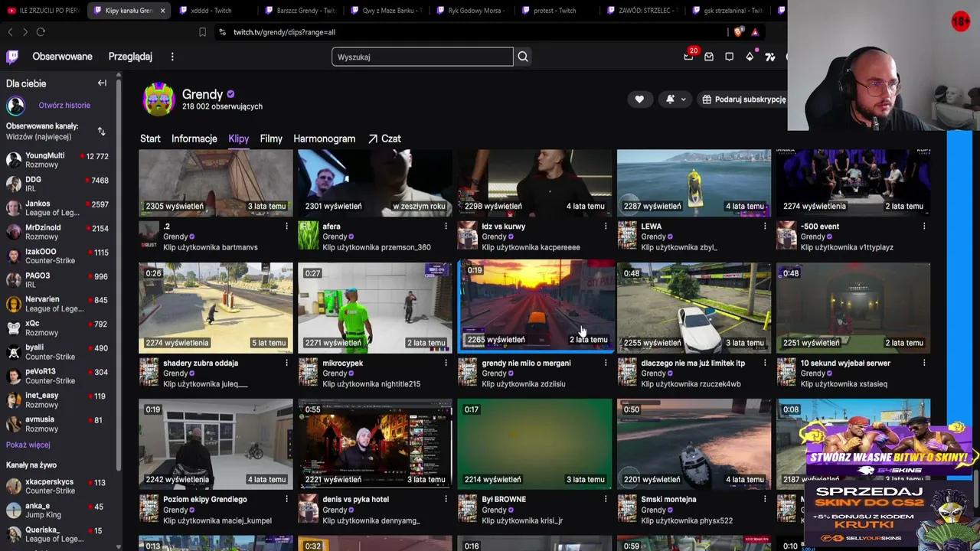The image size is (980, 551).
Task: Click the Twitch logo home icon
Action: pyautogui.click(x=12, y=57)
